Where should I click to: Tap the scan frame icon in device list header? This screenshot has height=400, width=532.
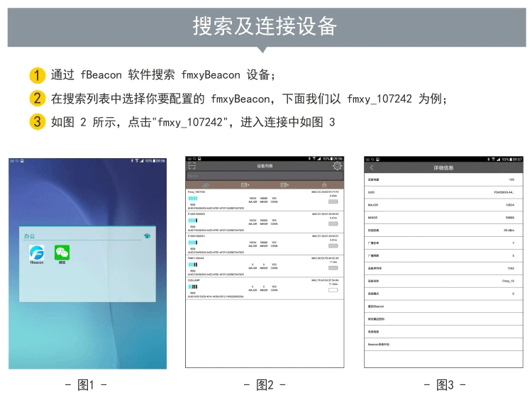pos(192,165)
